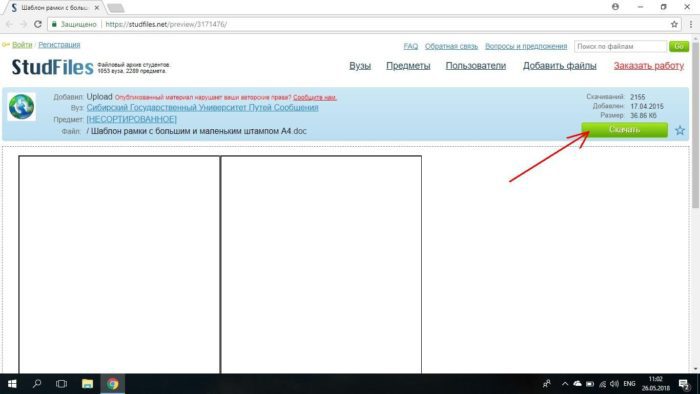Focus the Поиск по файлам search field
The width and height of the screenshot is (700, 394).
[x=621, y=46]
